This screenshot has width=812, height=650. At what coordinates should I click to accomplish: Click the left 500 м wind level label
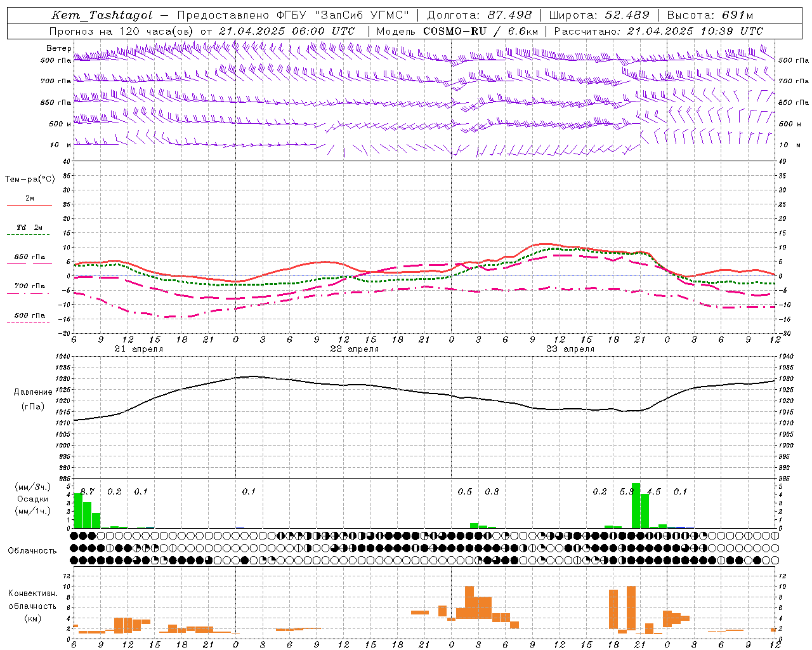pos(60,124)
